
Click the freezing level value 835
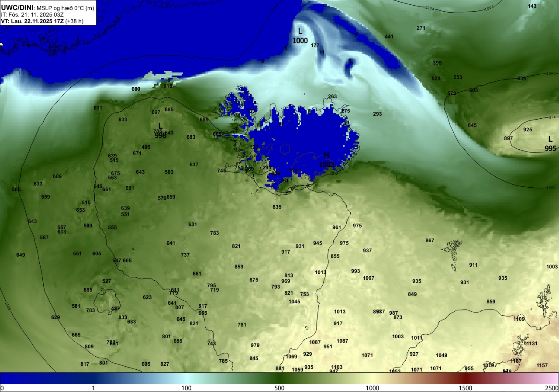(x=277, y=207)
